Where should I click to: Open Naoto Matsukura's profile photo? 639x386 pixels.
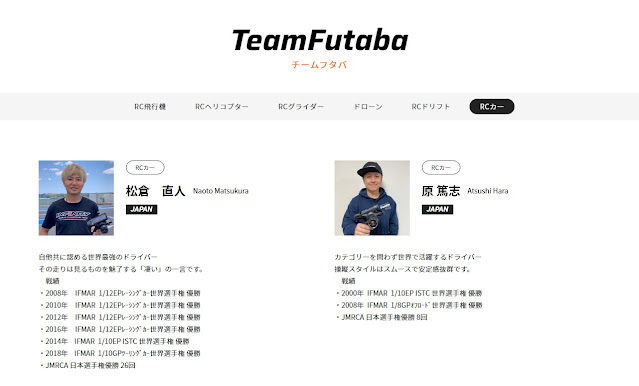coord(76,198)
